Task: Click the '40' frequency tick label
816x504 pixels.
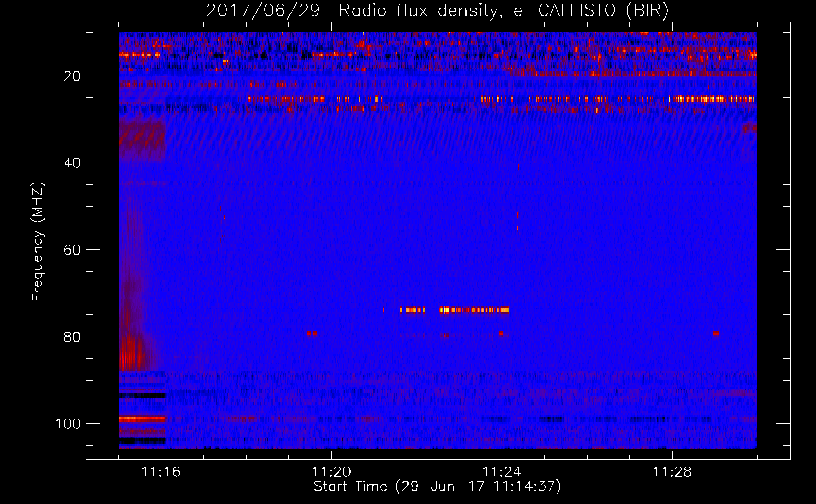Action: click(x=72, y=163)
